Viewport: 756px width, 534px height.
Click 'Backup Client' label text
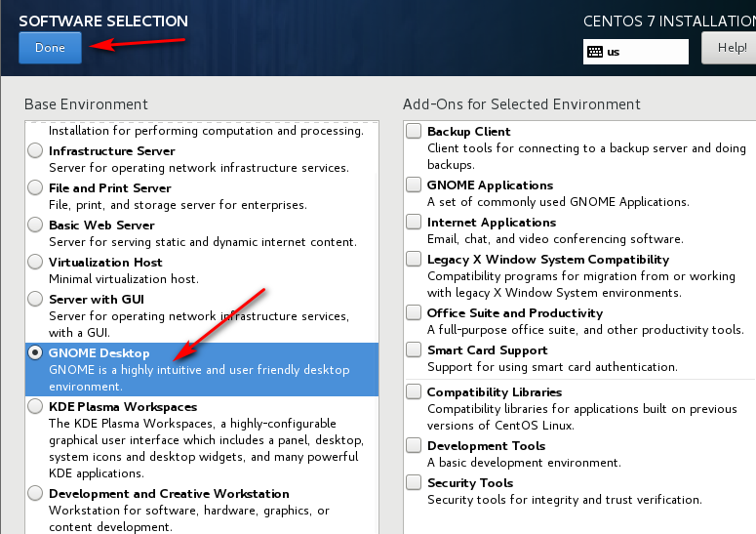click(468, 132)
